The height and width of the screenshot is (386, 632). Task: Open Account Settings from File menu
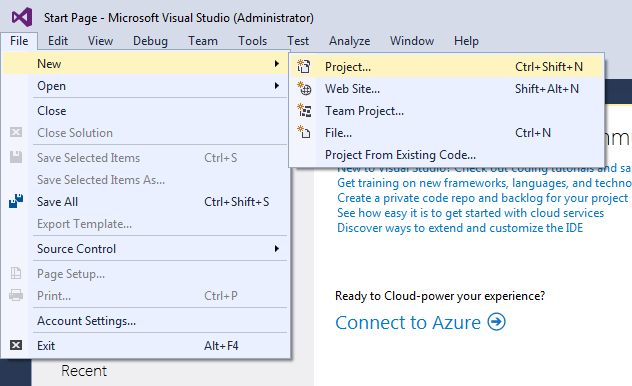pos(146,321)
